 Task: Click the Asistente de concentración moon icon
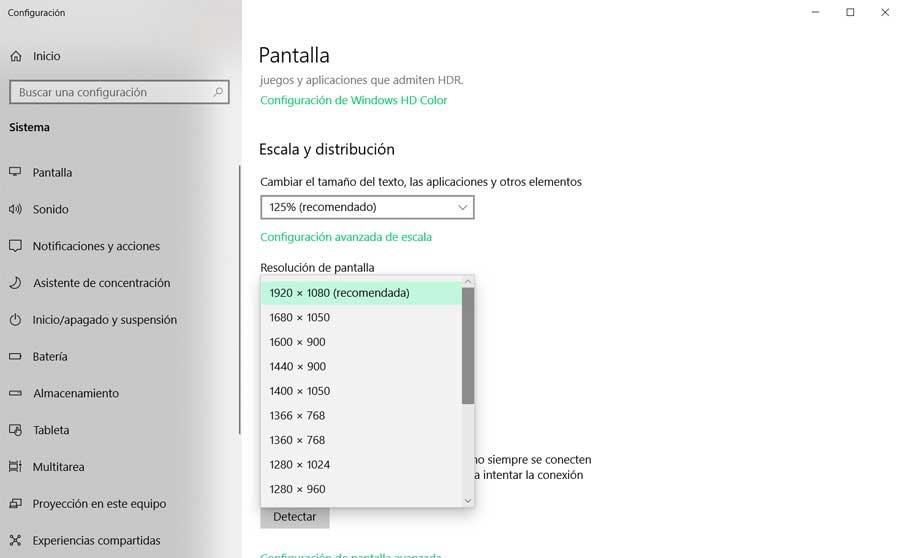coord(15,282)
